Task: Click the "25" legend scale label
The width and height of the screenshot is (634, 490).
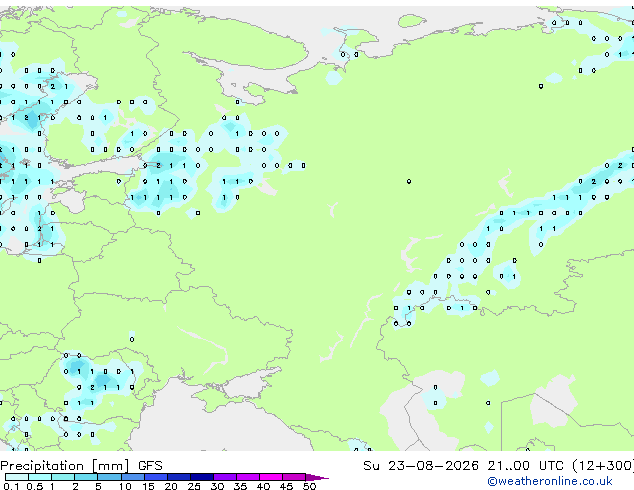Action: click(194, 486)
